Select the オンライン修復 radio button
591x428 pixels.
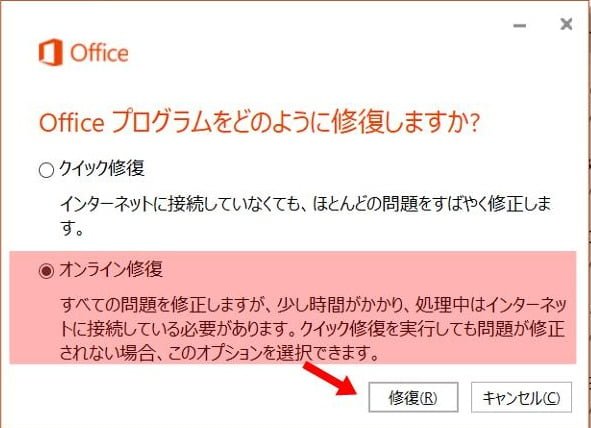tap(46, 271)
